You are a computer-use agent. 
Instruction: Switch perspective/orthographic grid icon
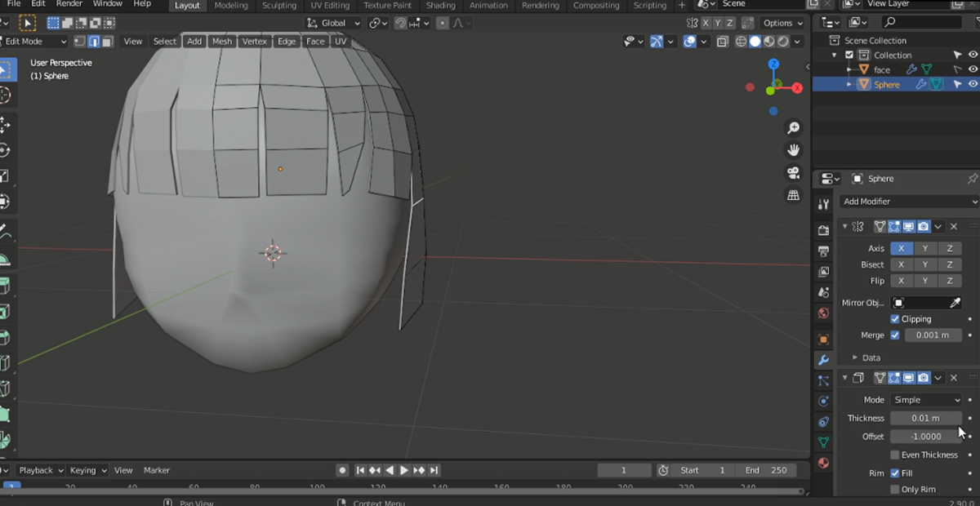pos(793,196)
